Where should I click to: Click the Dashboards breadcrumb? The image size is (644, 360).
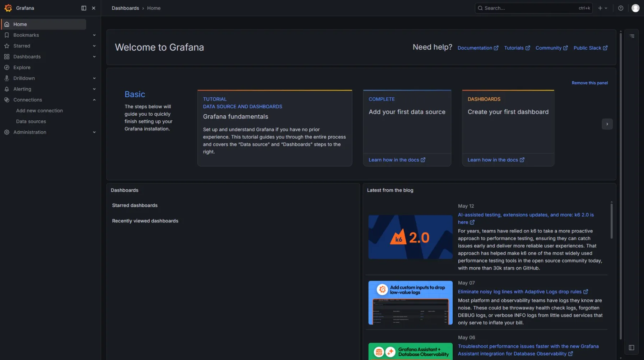coord(125,8)
